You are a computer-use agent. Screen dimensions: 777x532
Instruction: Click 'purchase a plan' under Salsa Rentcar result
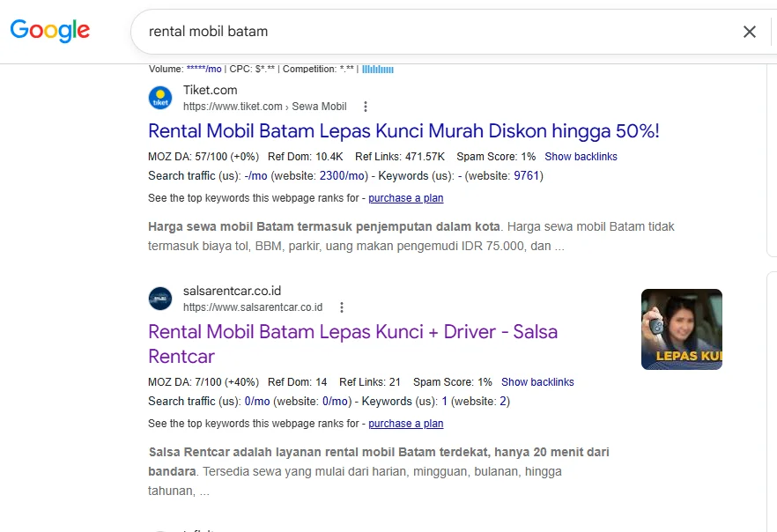[406, 424]
